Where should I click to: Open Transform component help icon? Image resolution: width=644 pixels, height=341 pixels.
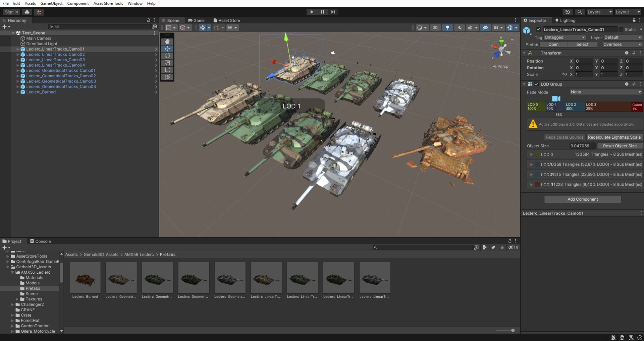[x=627, y=53]
